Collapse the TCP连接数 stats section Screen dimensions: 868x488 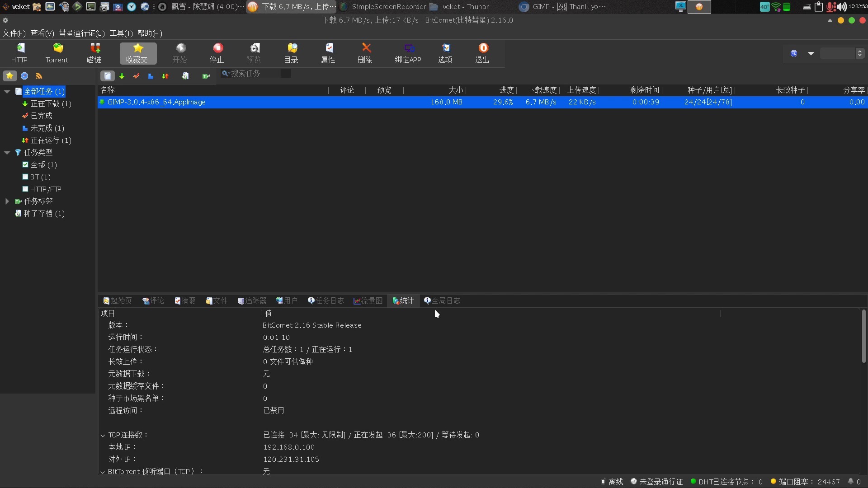click(103, 435)
